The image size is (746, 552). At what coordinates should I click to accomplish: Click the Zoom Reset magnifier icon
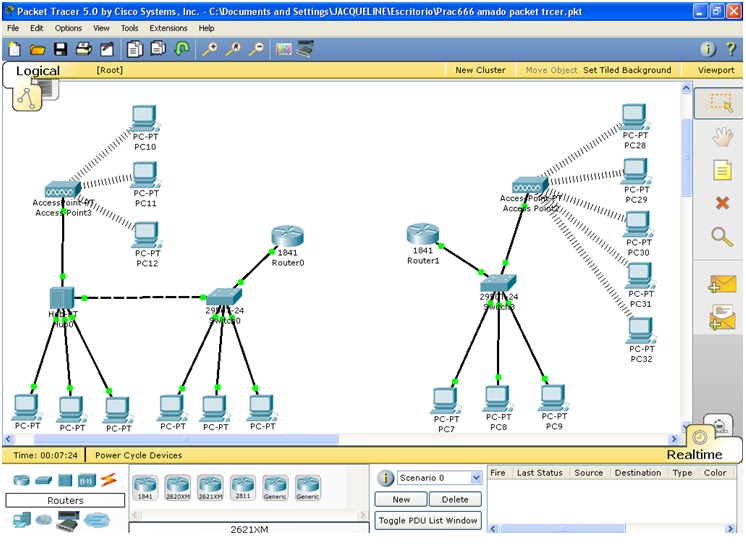[233, 49]
